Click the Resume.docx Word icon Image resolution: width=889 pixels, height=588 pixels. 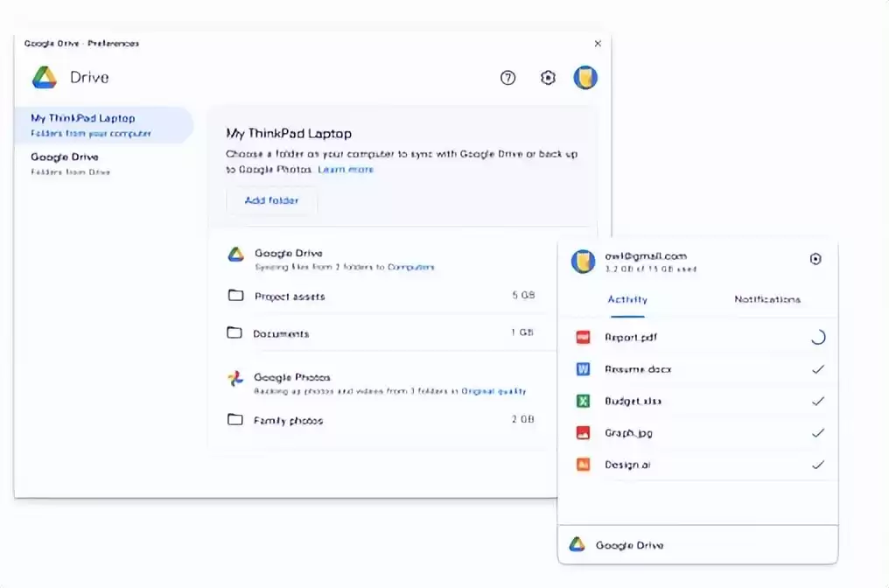click(584, 369)
